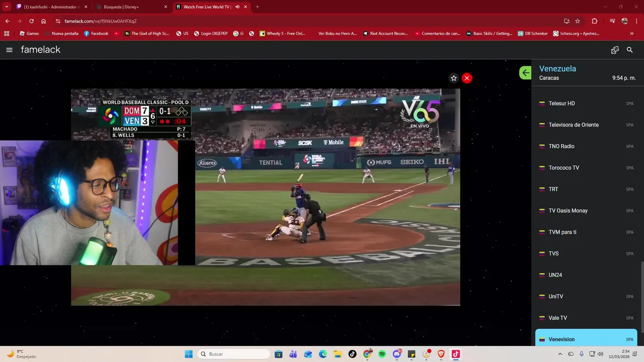
Task: Open the Games bookmark
Action: (29, 34)
